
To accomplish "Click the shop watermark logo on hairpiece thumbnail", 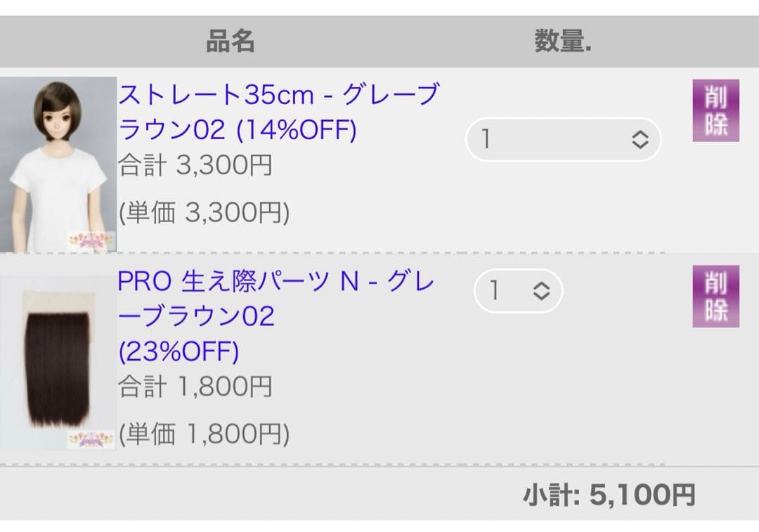I will coord(91,440).
